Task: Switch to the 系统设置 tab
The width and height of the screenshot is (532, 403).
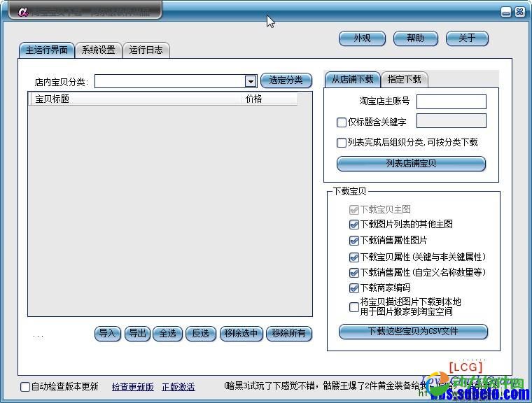Action: tap(98, 50)
